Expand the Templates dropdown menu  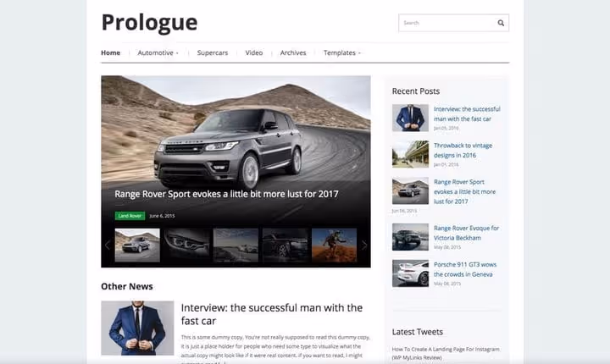pos(342,52)
